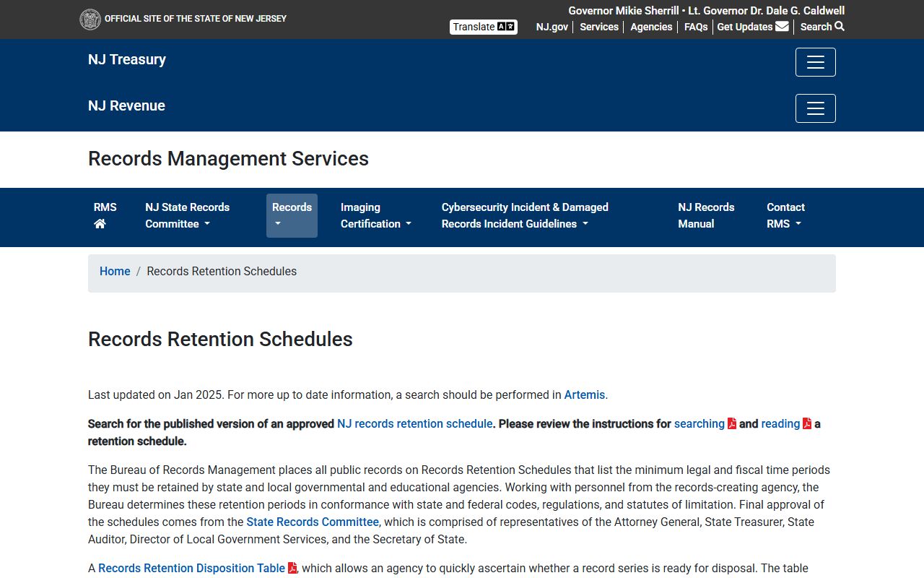Expand Imaging Certification dropdown

coord(375,215)
